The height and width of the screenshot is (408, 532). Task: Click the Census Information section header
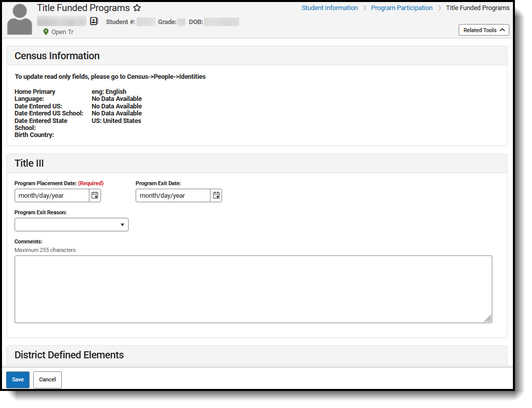point(57,56)
